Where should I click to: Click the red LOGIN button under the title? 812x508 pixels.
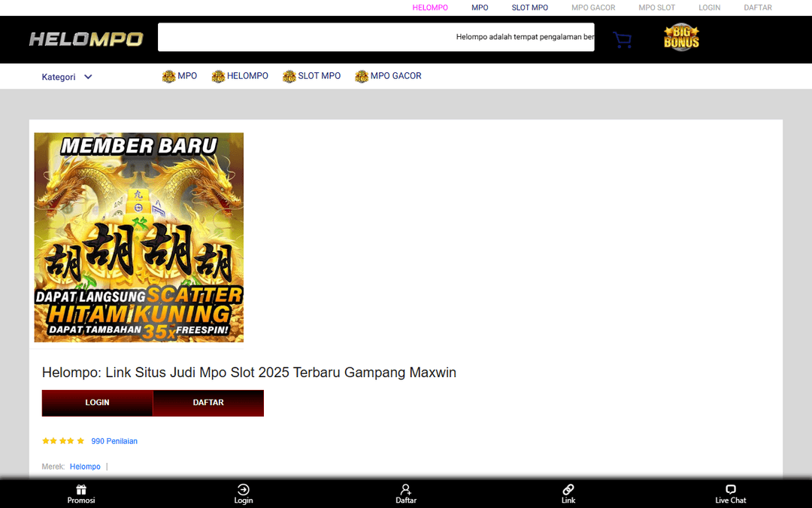click(x=97, y=403)
